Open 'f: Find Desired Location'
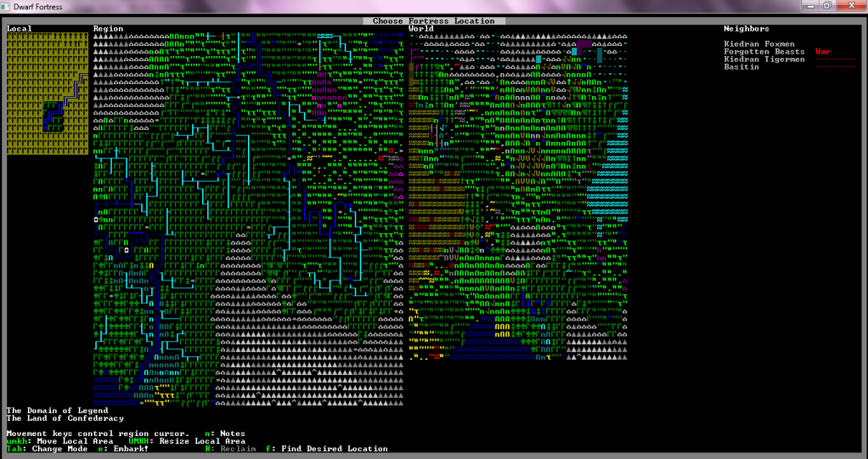 pyautogui.click(x=327, y=449)
